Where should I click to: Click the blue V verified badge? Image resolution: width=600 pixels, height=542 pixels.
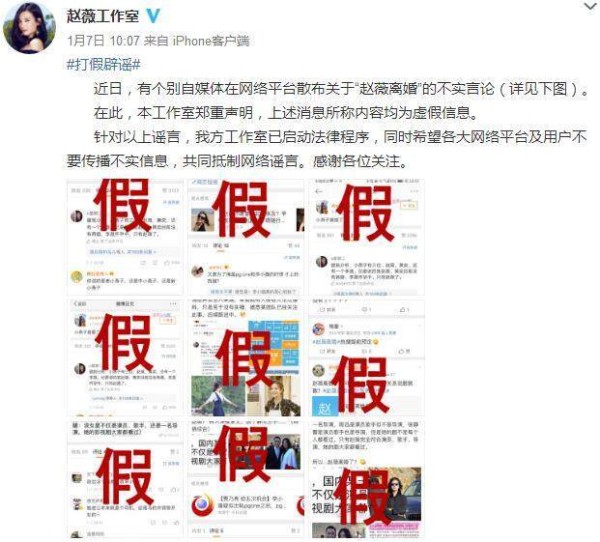(x=153, y=16)
